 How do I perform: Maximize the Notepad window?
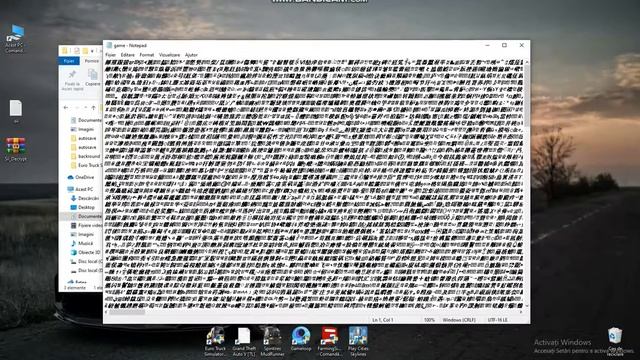pos(504,45)
